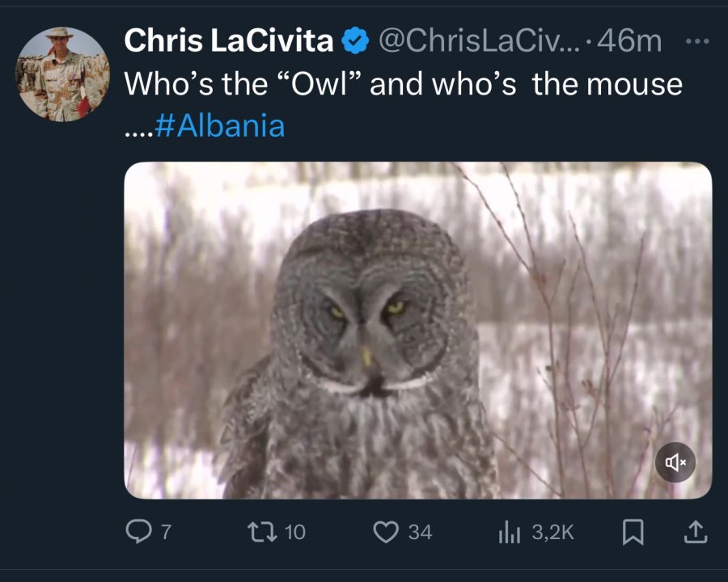The width and height of the screenshot is (728, 582).
Task: Click the like count of 34
Action: point(420,532)
